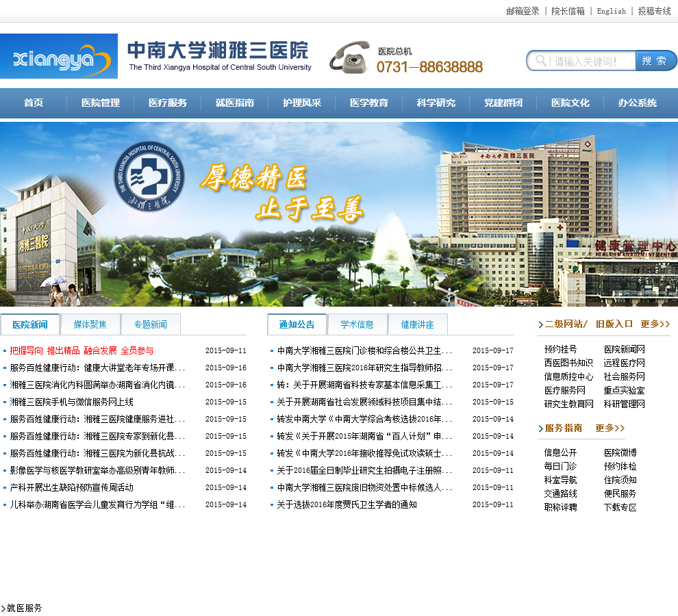Open 职称评聘 link
This screenshot has height=616, width=678.
[560, 507]
